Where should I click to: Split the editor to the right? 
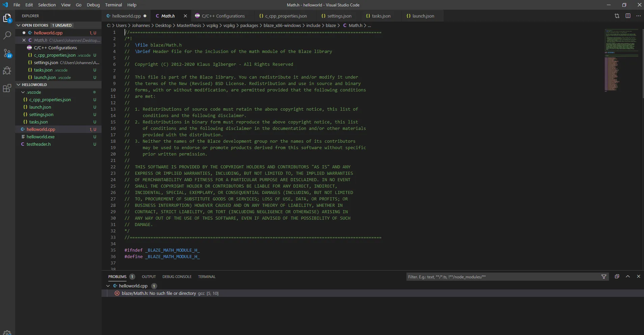tap(628, 16)
